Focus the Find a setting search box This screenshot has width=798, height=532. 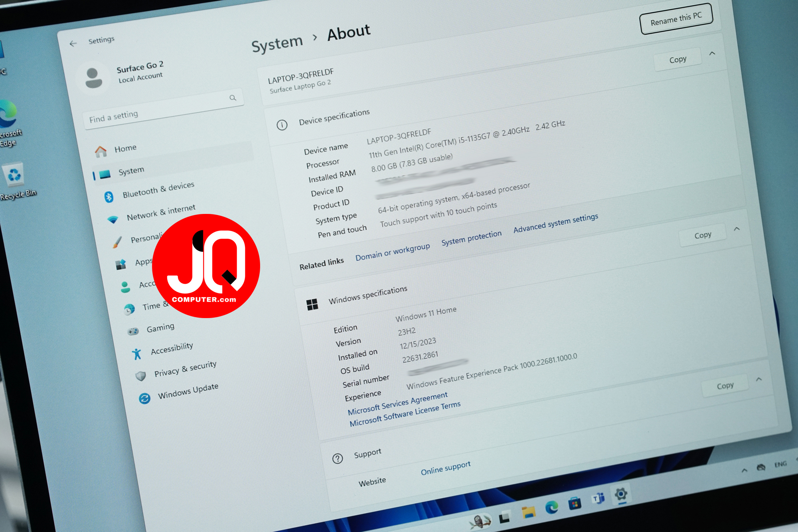tap(163, 109)
